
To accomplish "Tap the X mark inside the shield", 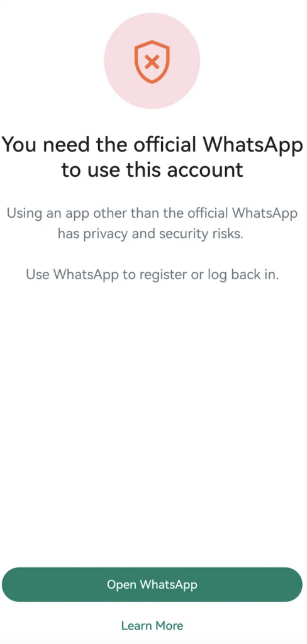I will tap(152, 62).
